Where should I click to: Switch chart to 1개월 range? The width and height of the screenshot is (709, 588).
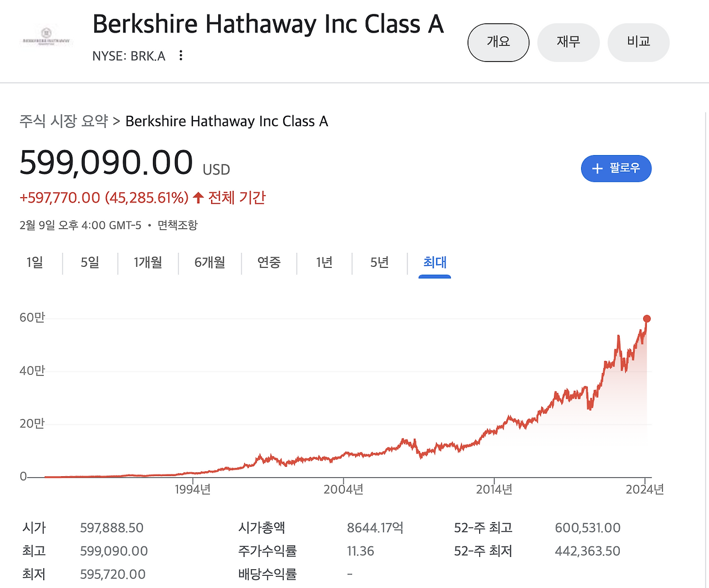[148, 262]
